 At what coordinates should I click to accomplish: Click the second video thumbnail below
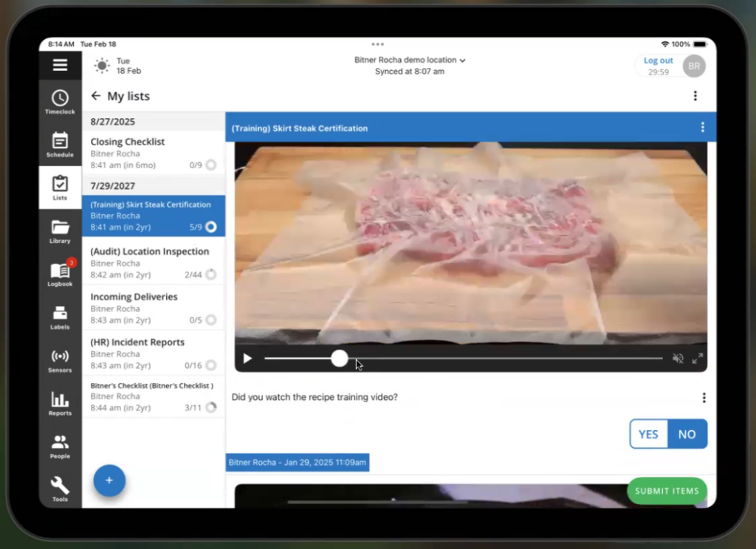pos(470,496)
